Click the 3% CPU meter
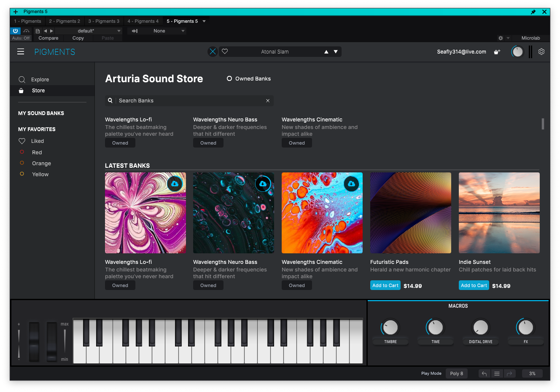Viewport: 560px width, 392px height. 532,373
